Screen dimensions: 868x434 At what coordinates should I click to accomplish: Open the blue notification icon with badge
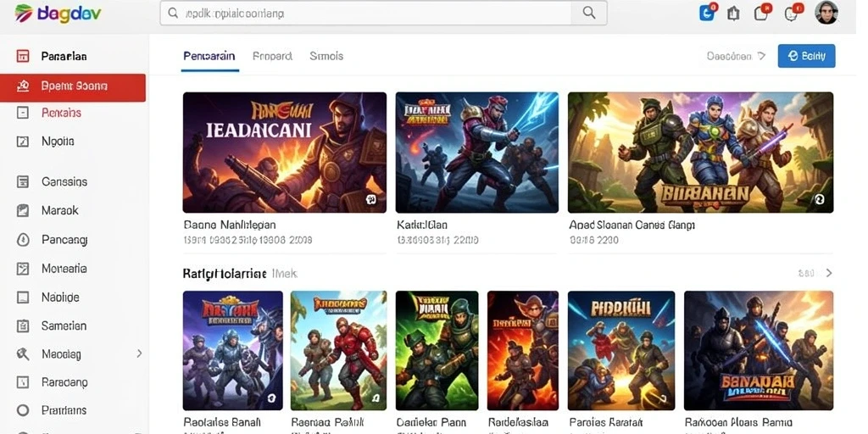click(707, 12)
